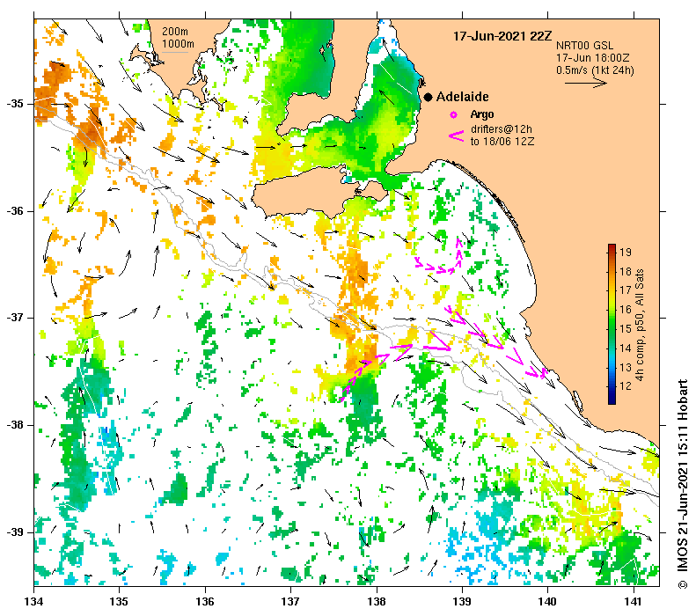Click the longitude label 135

119,601
